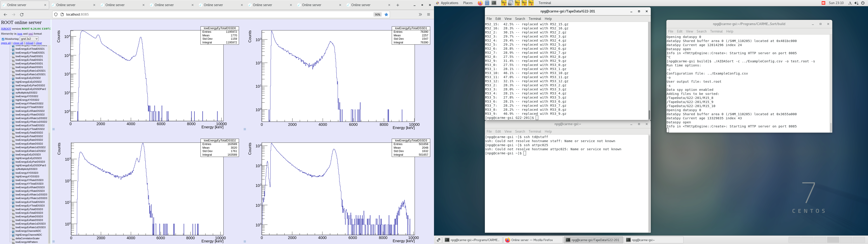Reload the page with the refresh icon
The height and width of the screenshot is (244, 868).
[22, 14]
